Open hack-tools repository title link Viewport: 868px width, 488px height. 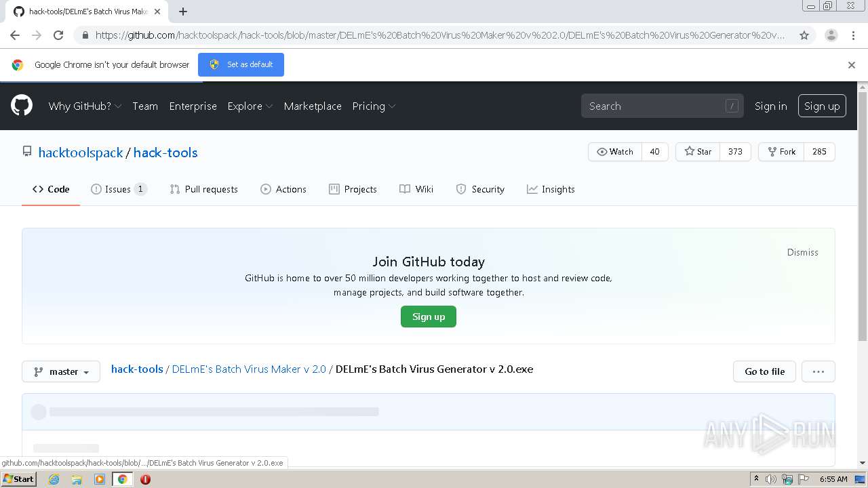165,152
